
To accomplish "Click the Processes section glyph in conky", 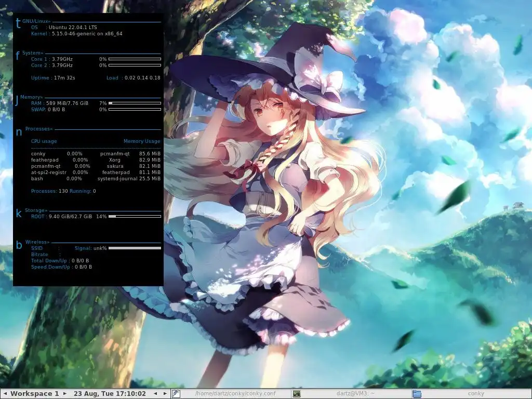I will pyautogui.click(x=19, y=132).
